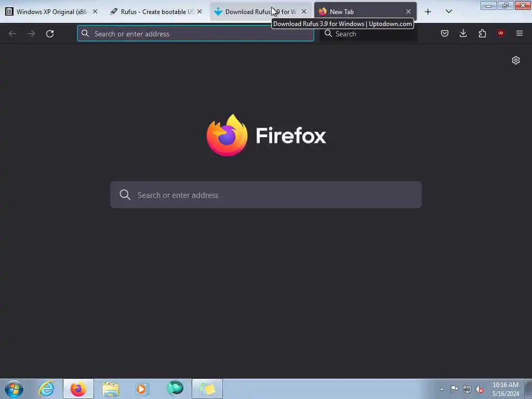Click the center Search or enter address box
The width and height of the screenshot is (532, 399).
coord(266,195)
